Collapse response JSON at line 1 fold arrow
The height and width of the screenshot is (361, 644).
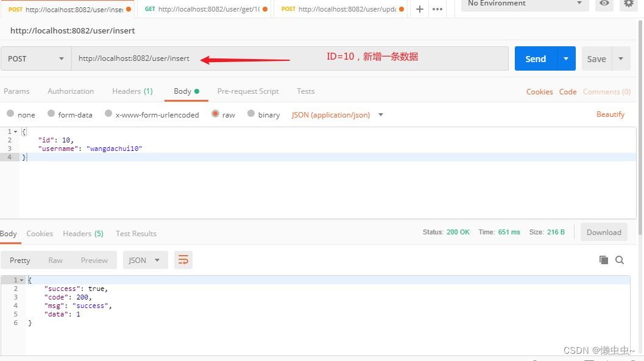[x=22, y=280]
